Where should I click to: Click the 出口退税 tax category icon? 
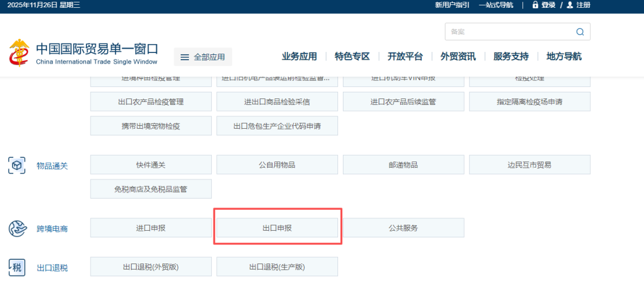click(x=17, y=267)
